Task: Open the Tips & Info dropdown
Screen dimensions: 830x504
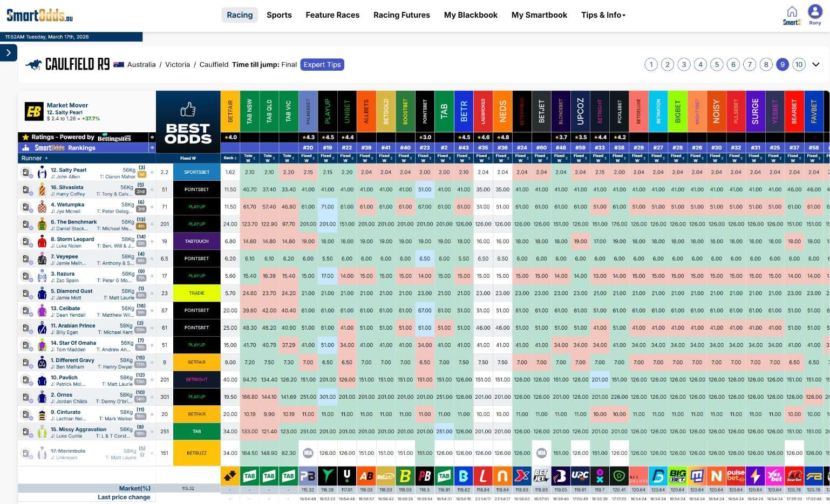Action: 603,15
